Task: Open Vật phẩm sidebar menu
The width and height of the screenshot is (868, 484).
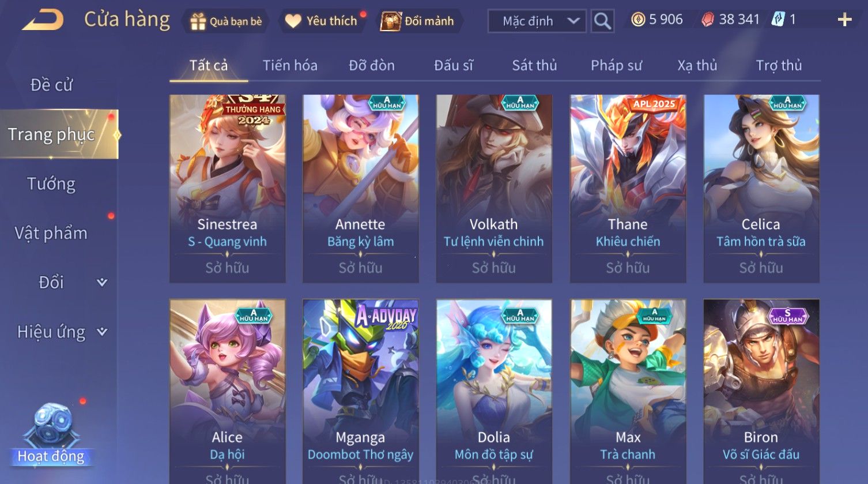Action: (51, 233)
